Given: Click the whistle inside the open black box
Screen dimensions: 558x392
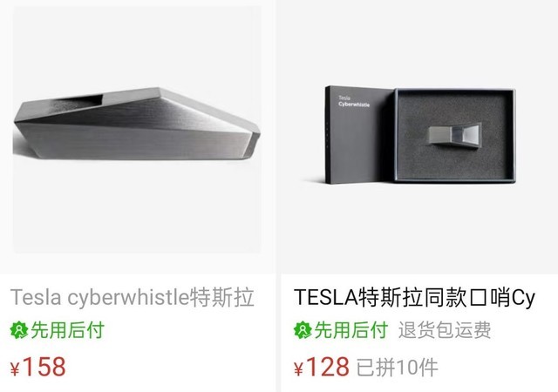Looking at the screenshot, I should point(454,134).
